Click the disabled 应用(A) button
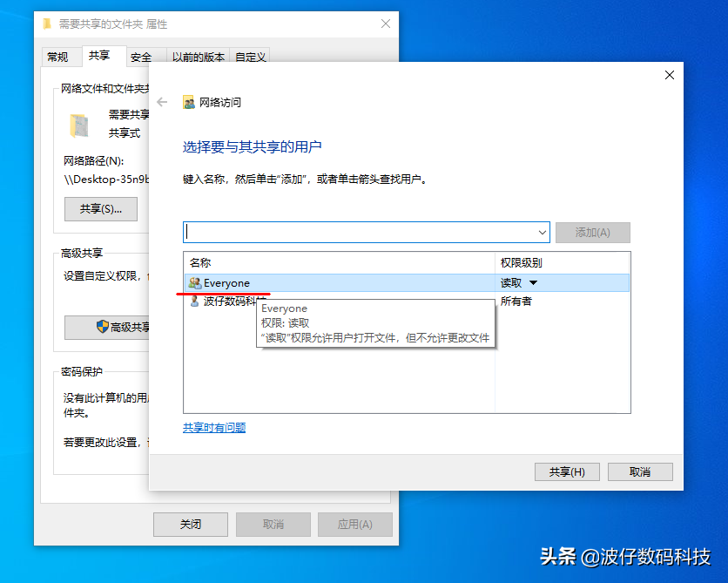Screen dimensions: 728x583 click(355, 524)
